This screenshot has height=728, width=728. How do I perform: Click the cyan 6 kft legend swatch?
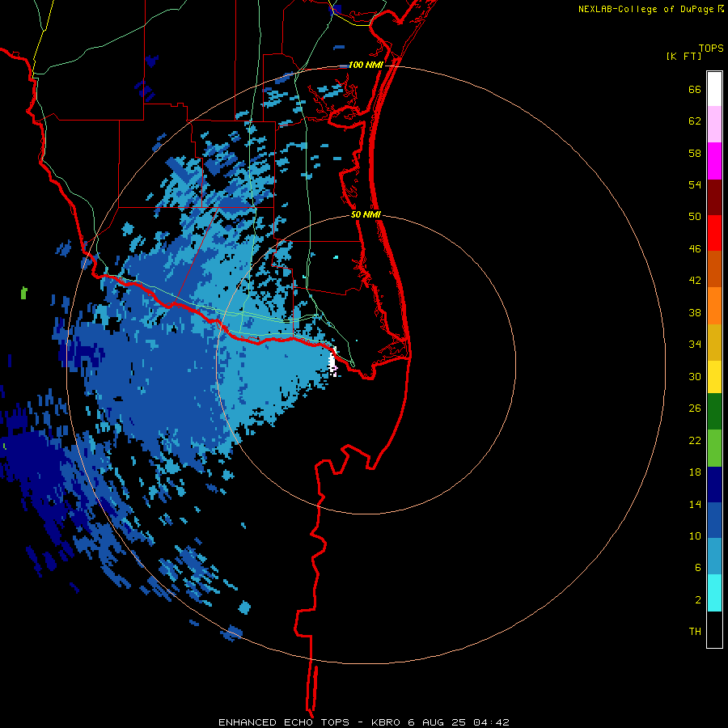tap(714, 593)
